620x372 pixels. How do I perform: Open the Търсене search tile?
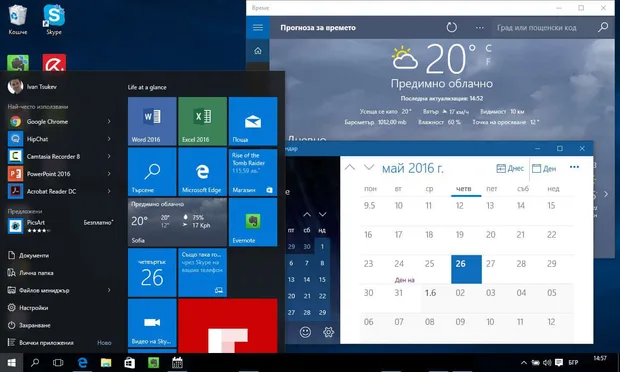(x=152, y=172)
